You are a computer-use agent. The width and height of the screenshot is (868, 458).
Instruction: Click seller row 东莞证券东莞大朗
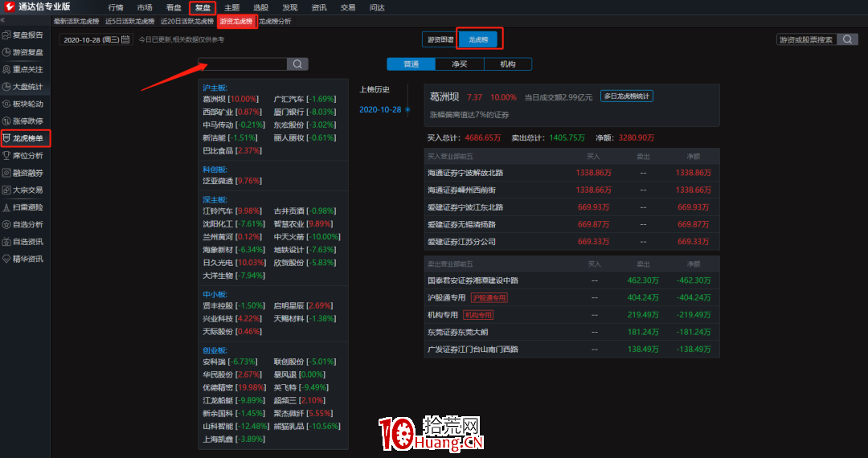click(x=571, y=332)
